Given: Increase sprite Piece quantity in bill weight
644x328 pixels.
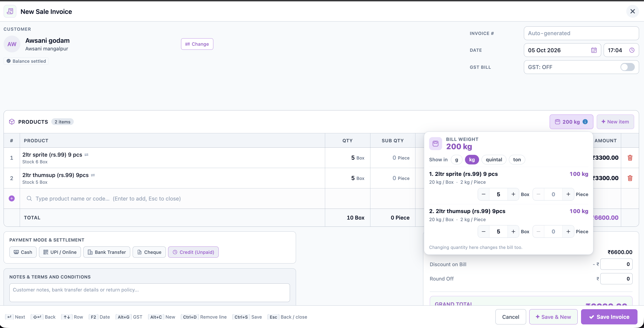Looking at the screenshot, I should point(568,194).
